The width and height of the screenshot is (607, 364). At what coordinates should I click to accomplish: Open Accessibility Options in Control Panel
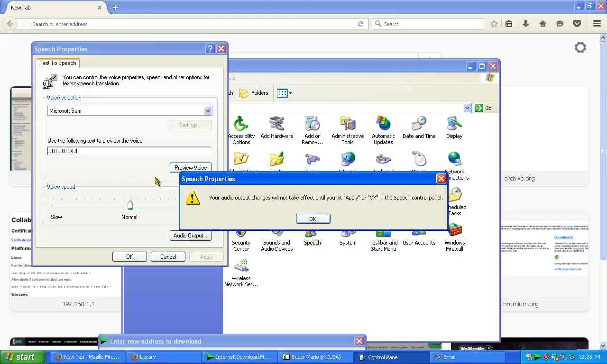pyautogui.click(x=241, y=130)
